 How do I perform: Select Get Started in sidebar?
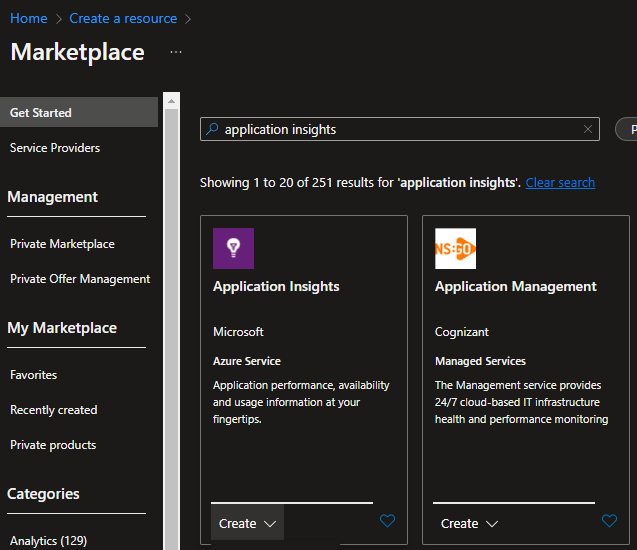(x=41, y=113)
